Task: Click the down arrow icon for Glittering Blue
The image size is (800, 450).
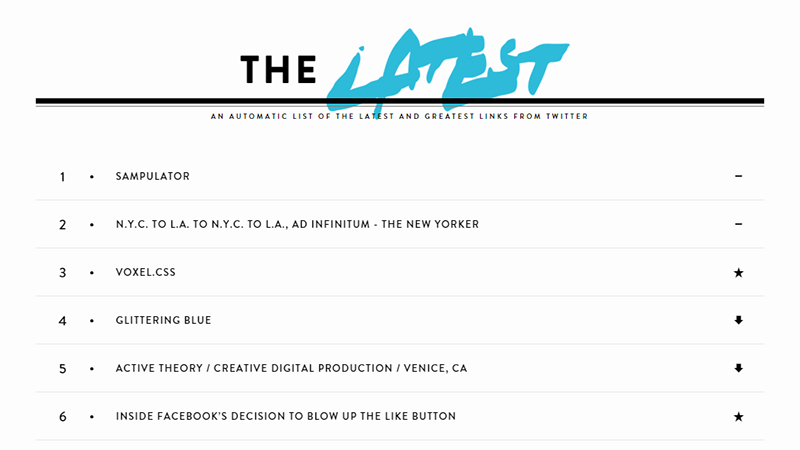Action: 738,320
